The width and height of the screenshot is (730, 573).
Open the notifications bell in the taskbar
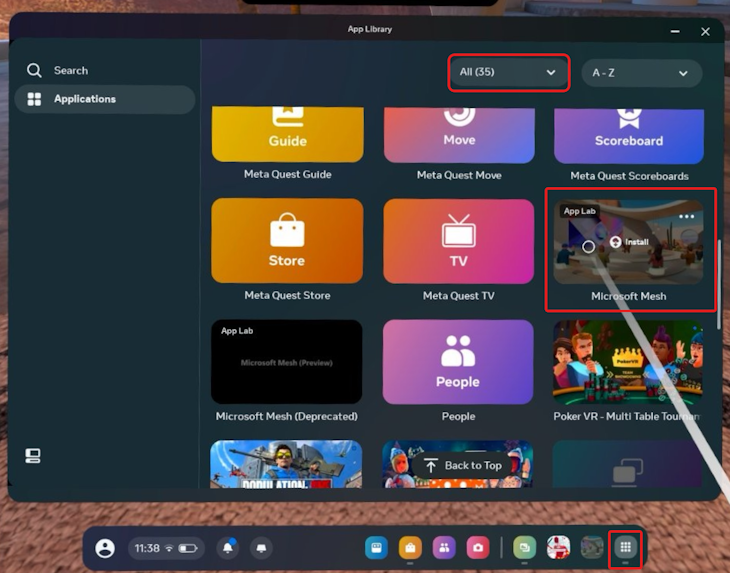coord(228,548)
